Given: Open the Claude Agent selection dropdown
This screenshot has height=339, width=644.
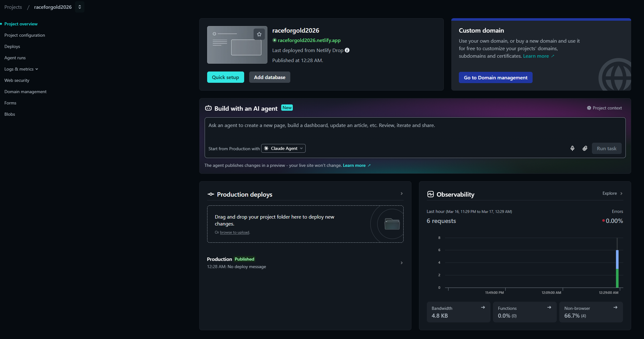Looking at the screenshot, I should (x=283, y=148).
